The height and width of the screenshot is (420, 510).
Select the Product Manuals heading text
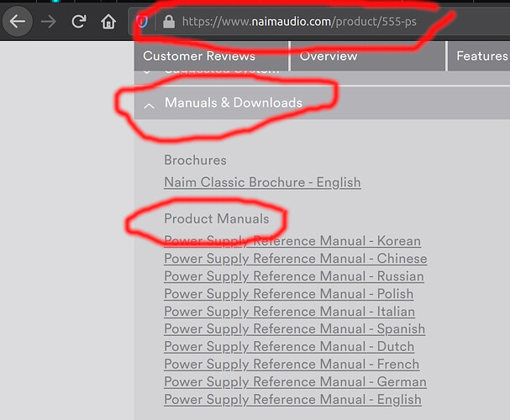(x=217, y=218)
